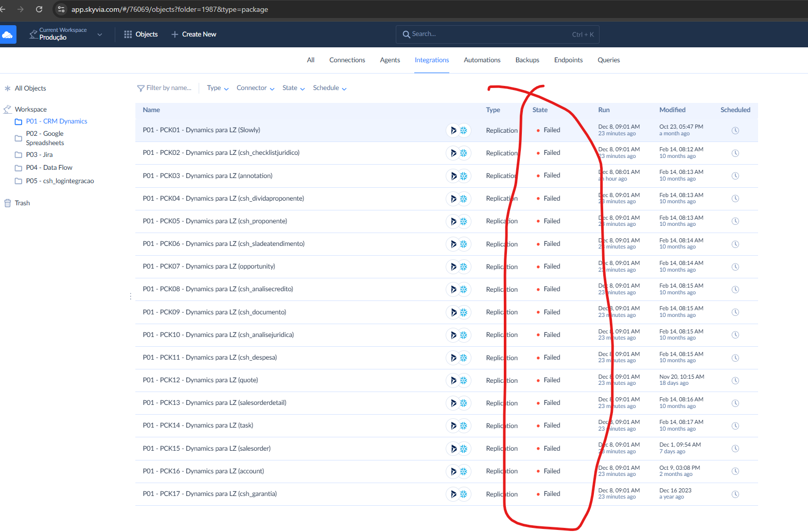The image size is (808, 532).
Task: Click the P03 - Jira folder icon
Action: pos(19,155)
